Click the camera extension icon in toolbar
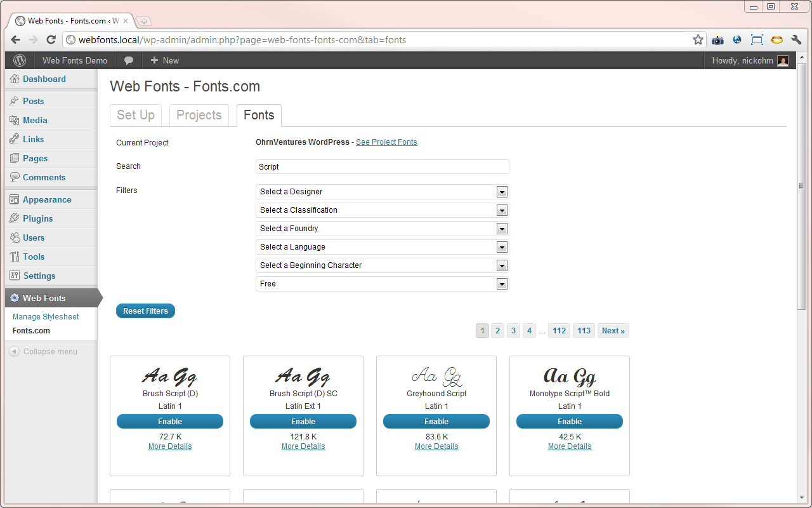The height and width of the screenshot is (508, 812). click(x=717, y=39)
